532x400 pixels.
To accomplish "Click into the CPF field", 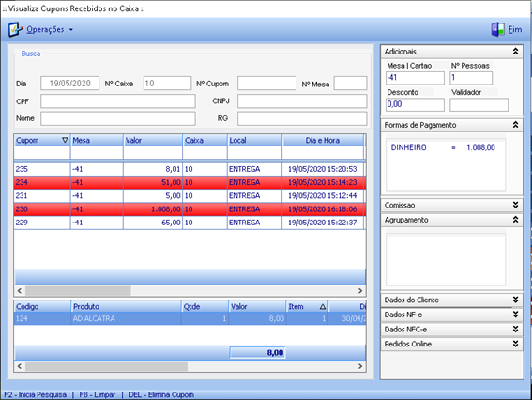I will click(x=118, y=101).
